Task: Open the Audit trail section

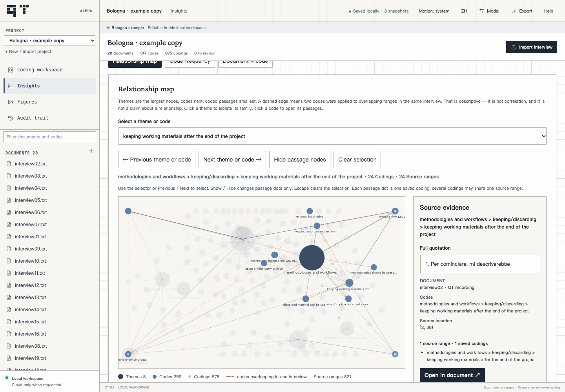Action: (x=50, y=118)
